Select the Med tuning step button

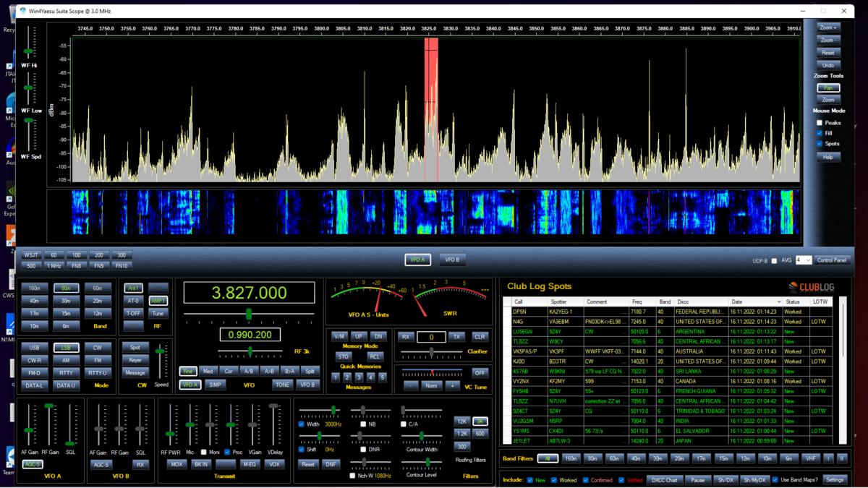tap(208, 372)
